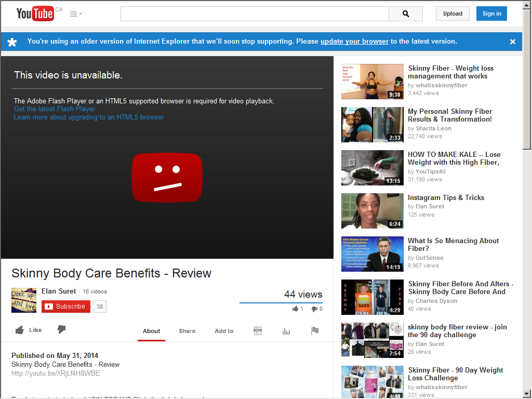
Task: Click the page scrollbar down arrow
Action: coord(527,394)
